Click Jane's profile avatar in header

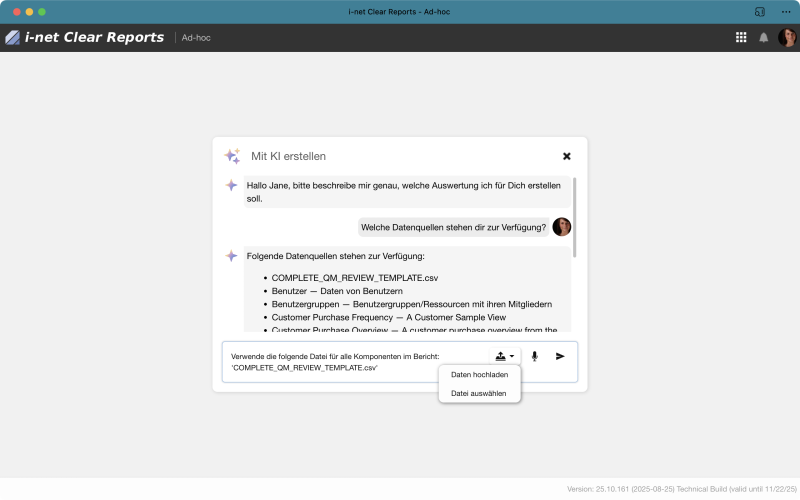[x=787, y=38]
